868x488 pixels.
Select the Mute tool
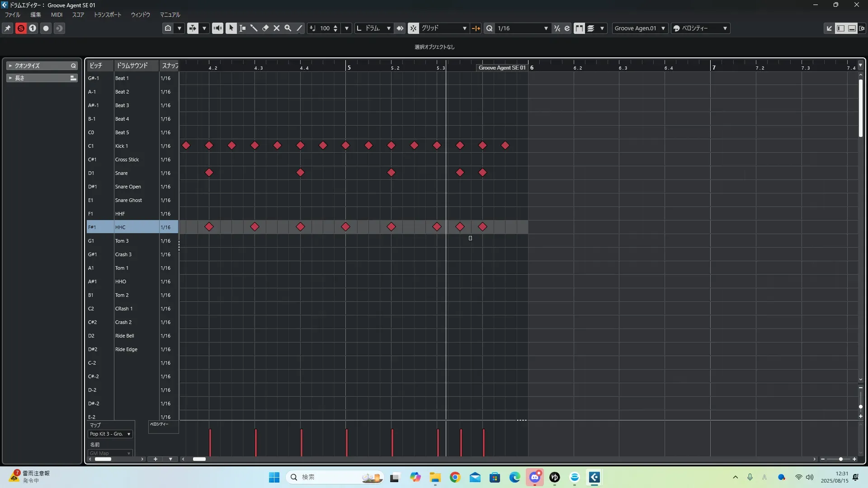(277, 28)
